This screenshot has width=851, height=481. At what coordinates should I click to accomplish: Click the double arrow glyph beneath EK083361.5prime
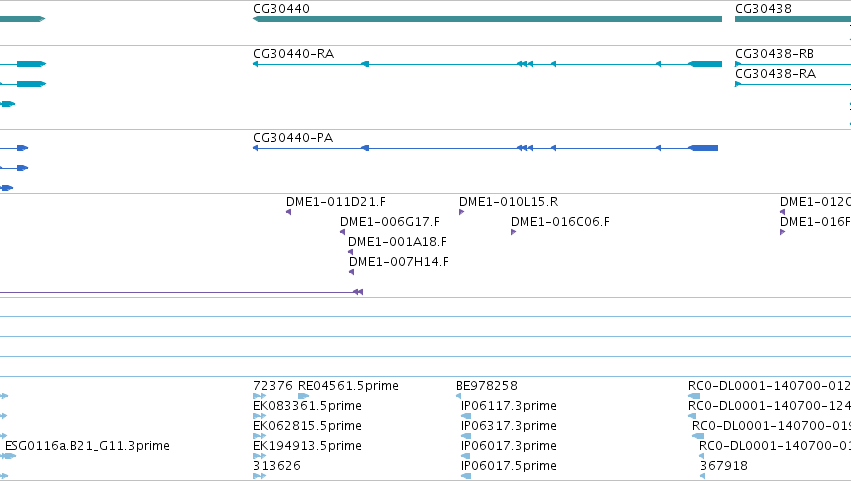tap(259, 416)
